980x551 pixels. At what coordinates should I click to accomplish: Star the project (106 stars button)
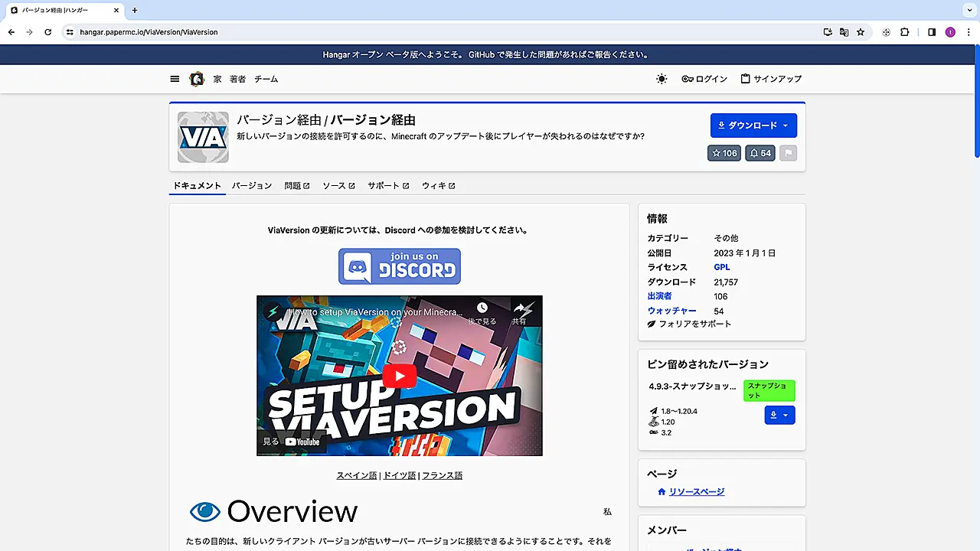724,153
